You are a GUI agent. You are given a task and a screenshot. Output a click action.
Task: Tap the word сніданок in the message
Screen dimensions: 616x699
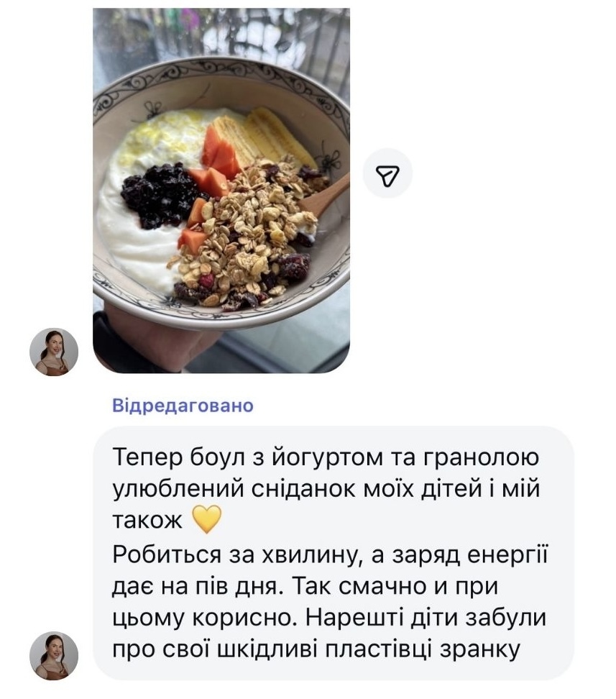[303, 489]
